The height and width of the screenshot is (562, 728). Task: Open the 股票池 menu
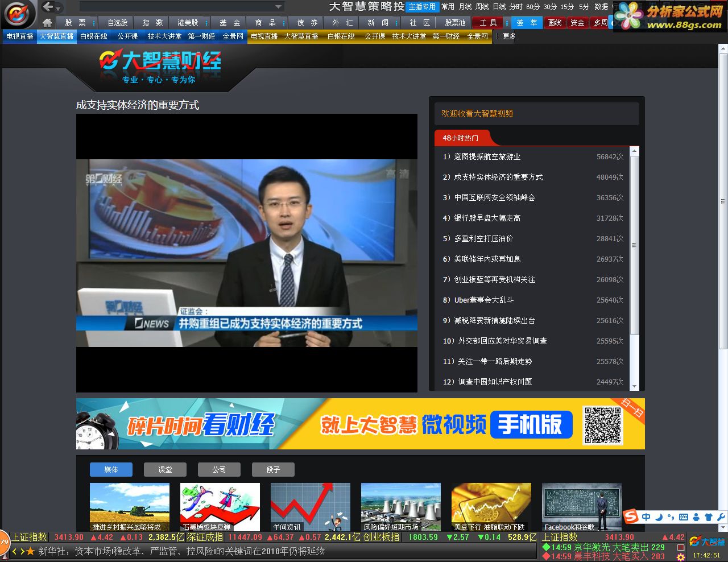coord(454,23)
